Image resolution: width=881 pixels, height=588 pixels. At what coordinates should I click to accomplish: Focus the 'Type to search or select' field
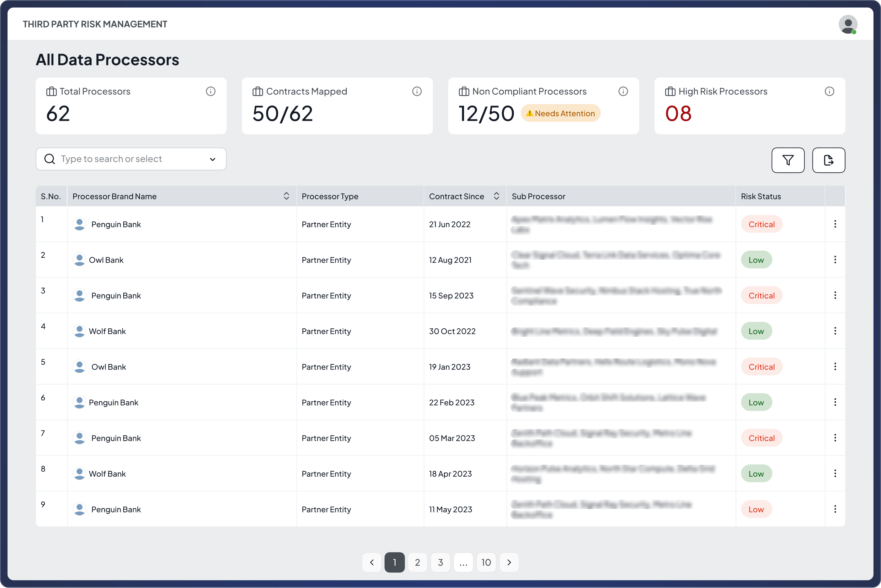131,159
